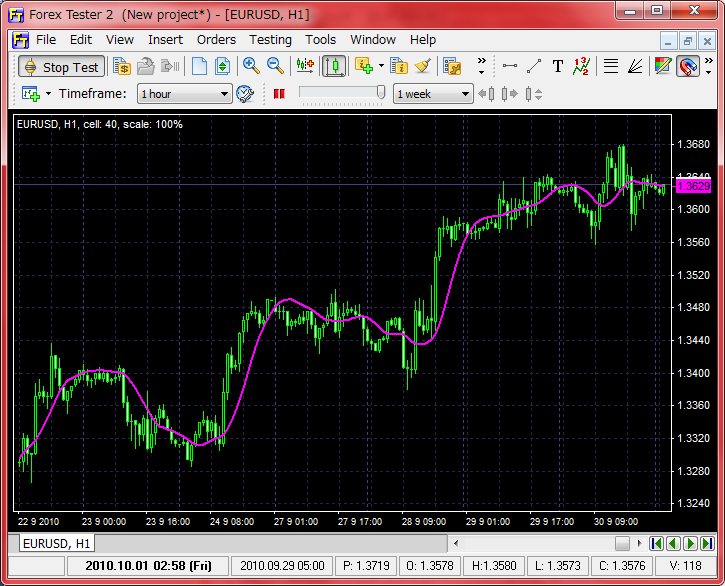This screenshot has height=586, width=725.
Task: Open the indicators list info icon
Action: point(398,67)
